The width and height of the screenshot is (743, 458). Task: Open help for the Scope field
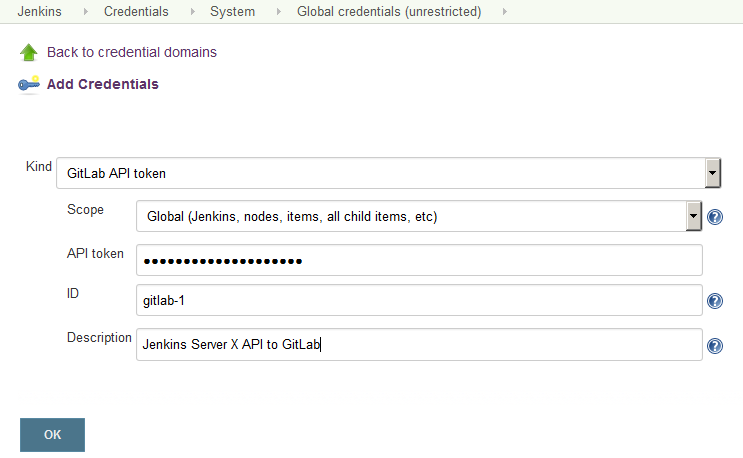(715, 217)
